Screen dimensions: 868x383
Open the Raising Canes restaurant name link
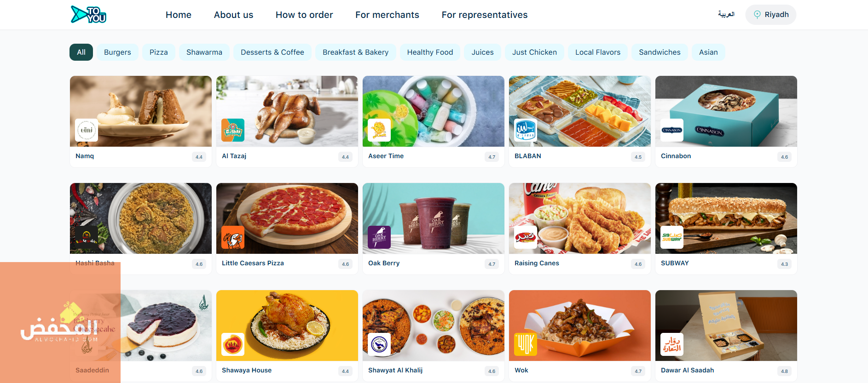point(537,263)
